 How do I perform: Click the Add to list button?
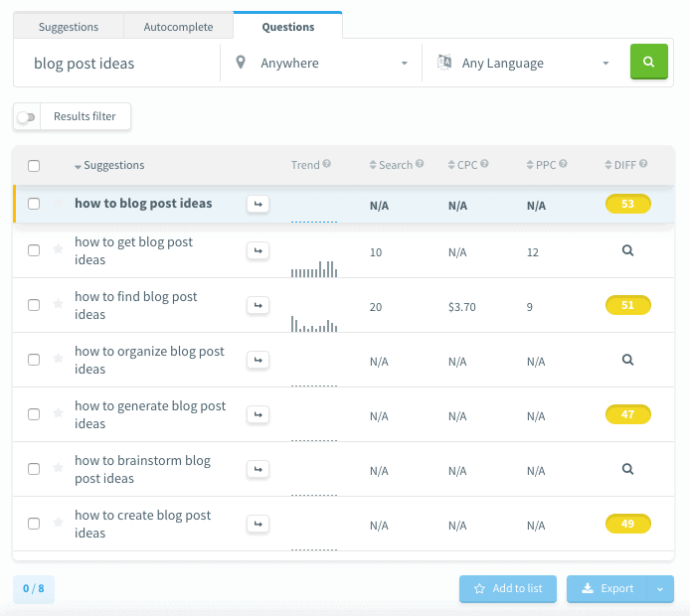(x=508, y=589)
